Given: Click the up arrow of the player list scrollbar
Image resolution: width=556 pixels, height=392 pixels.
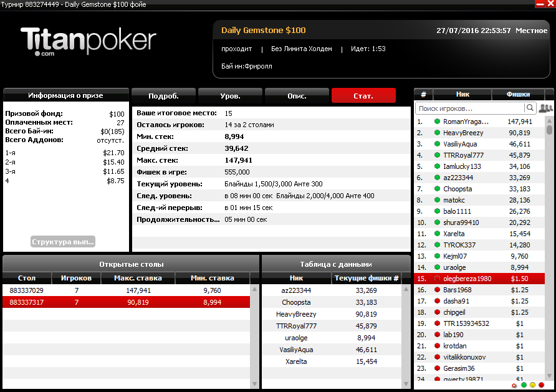Looking at the screenshot, I should (x=549, y=120).
